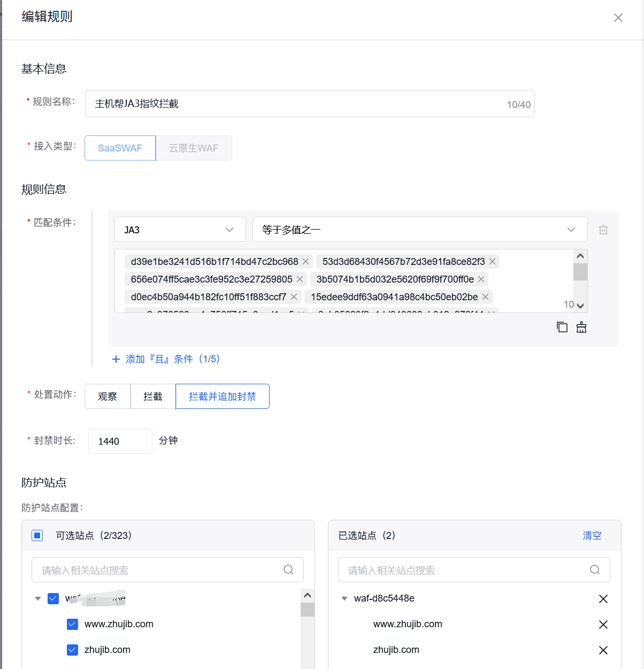Remove the JA3 value starting with 3b5074b
The height and width of the screenshot is (669, 644).
pyautogui.click(x=480, y=279)
